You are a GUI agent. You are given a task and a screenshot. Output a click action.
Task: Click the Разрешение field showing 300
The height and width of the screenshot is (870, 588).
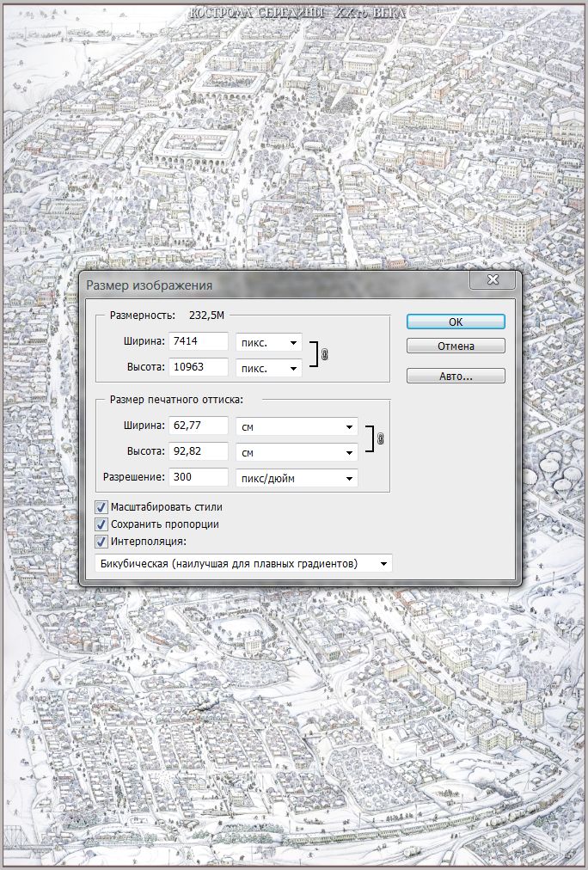[x=199, y=476]
